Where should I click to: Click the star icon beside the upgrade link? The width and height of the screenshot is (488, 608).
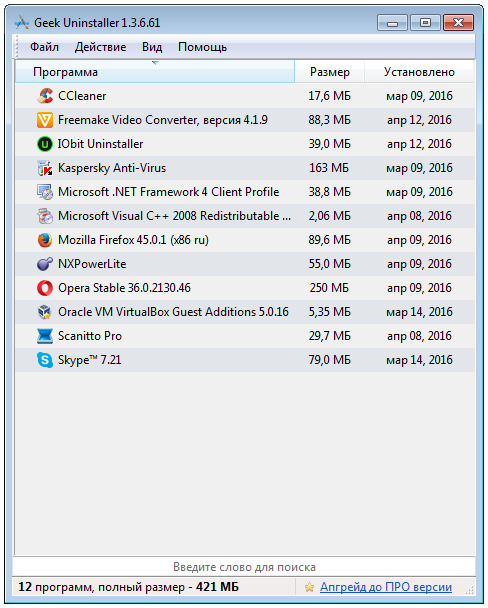tap(309, 587)
